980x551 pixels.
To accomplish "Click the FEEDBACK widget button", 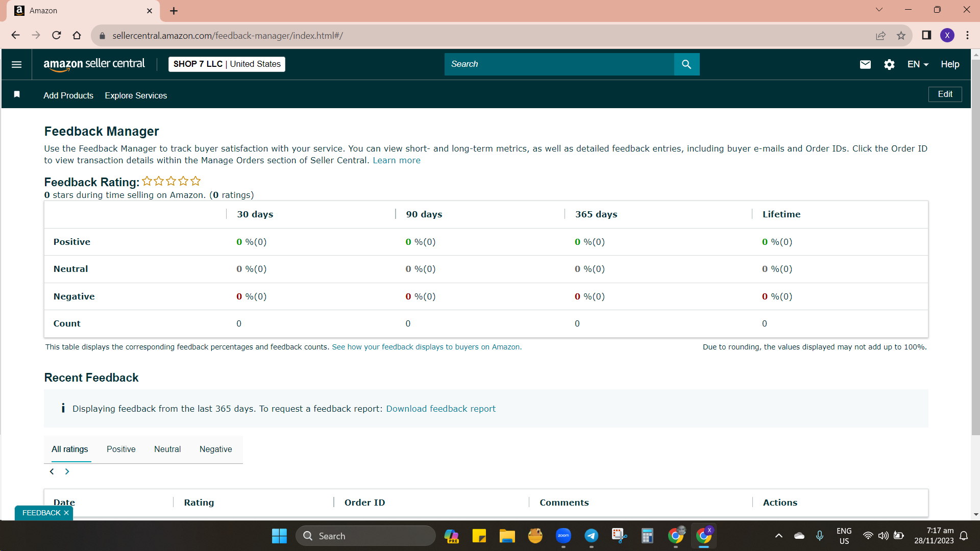I will tap(41, 513).
